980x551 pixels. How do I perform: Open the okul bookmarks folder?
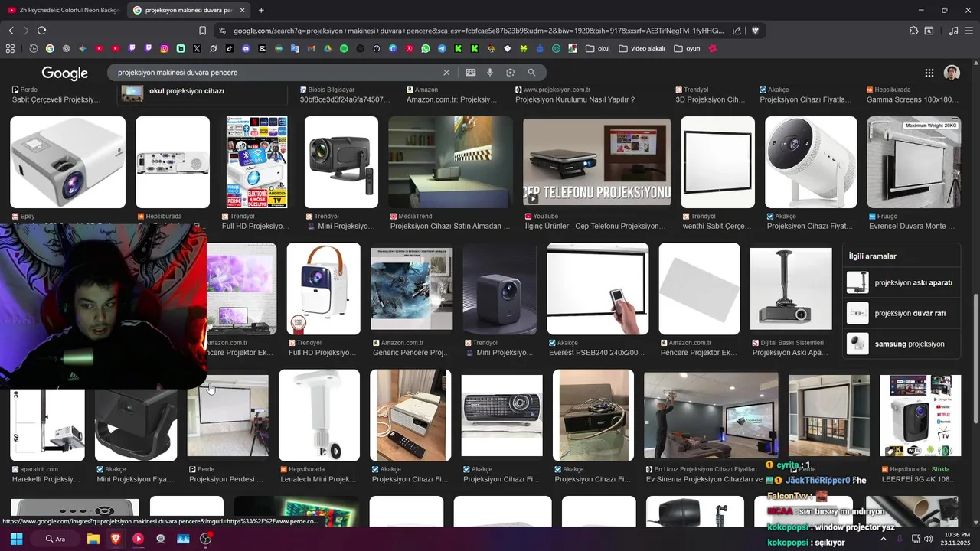point(597,48)
